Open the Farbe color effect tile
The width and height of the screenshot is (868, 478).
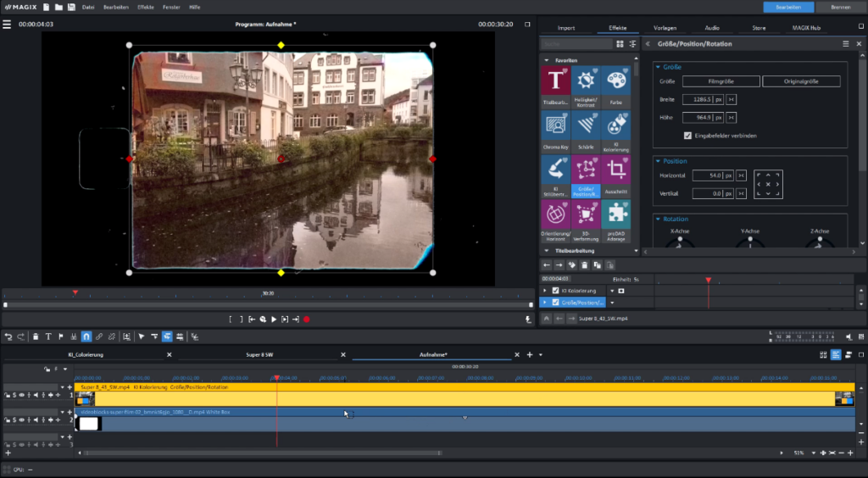click(616, 83)
